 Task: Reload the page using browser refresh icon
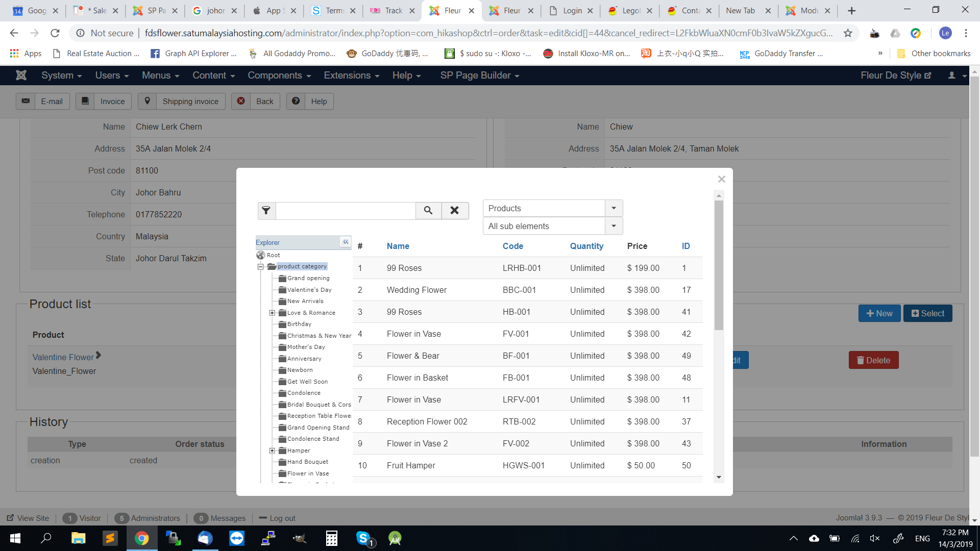55,33
